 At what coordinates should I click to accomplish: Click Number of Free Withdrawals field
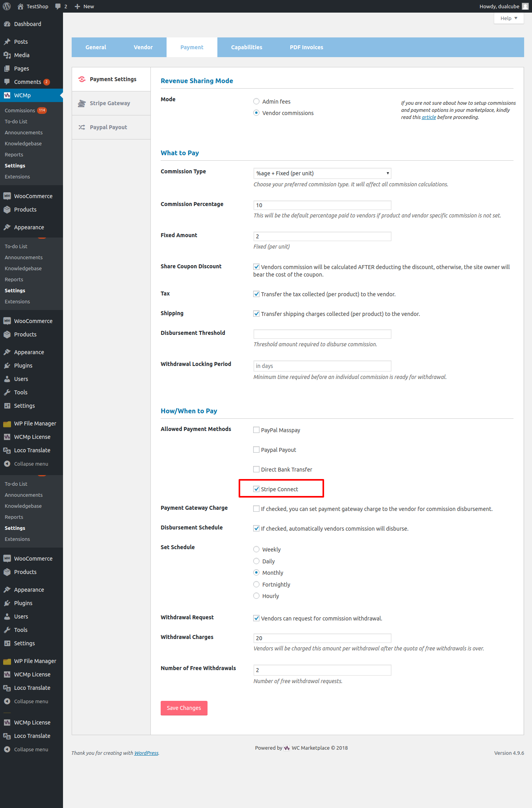click(323, 670)
